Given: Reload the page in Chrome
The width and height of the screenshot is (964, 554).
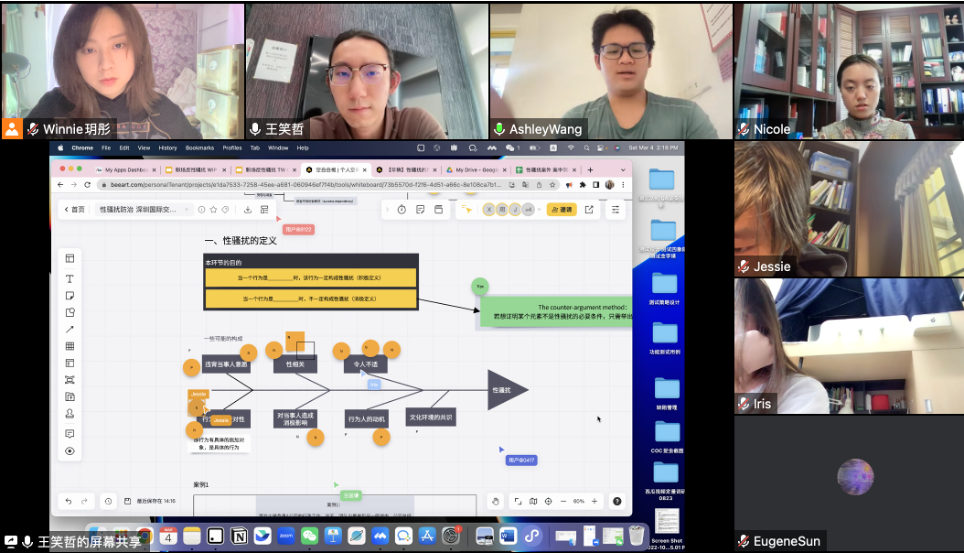Looking at the screenshot, I should (87, 184).
